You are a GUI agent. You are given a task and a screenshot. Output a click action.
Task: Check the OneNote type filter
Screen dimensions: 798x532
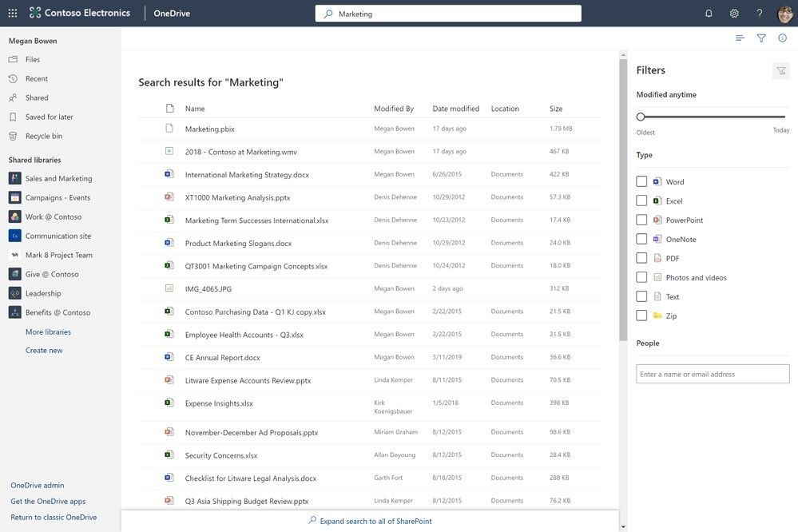[x=641, y=239]
